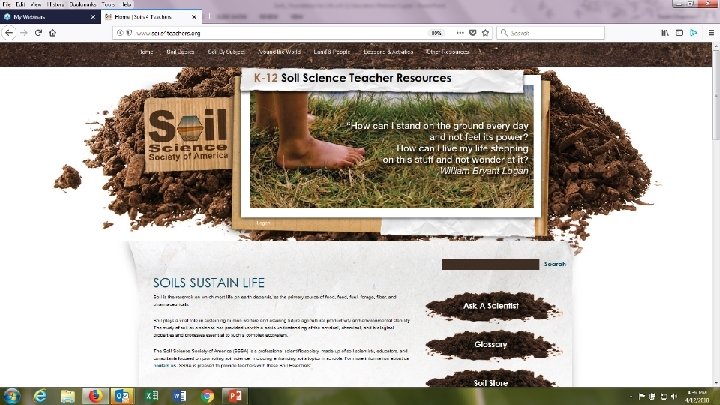The height and width of the screenshot is (405, 720).
Task: Open the Firefox Library icon
Action: [665, 33]
